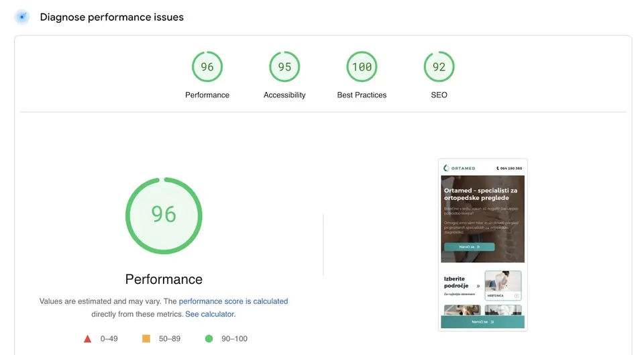Click the Ortamed logo in the screenshot

coord(459,168)
